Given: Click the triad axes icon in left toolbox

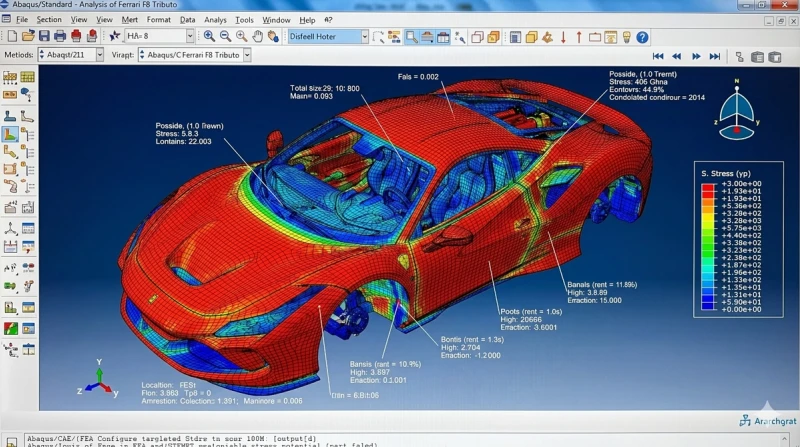Looking at the screenshot, I should 10,228.
